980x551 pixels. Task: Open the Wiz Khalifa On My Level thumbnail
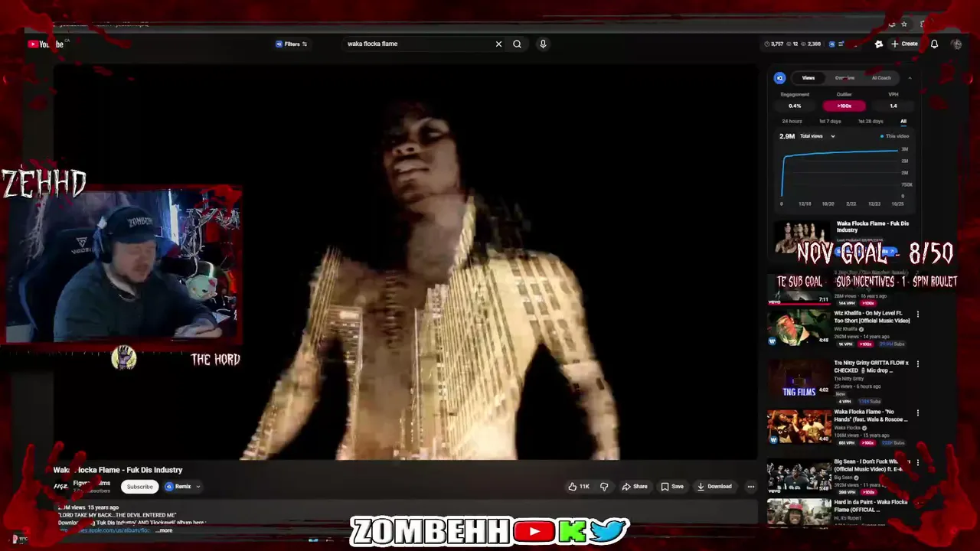click(x=799, y=328)
